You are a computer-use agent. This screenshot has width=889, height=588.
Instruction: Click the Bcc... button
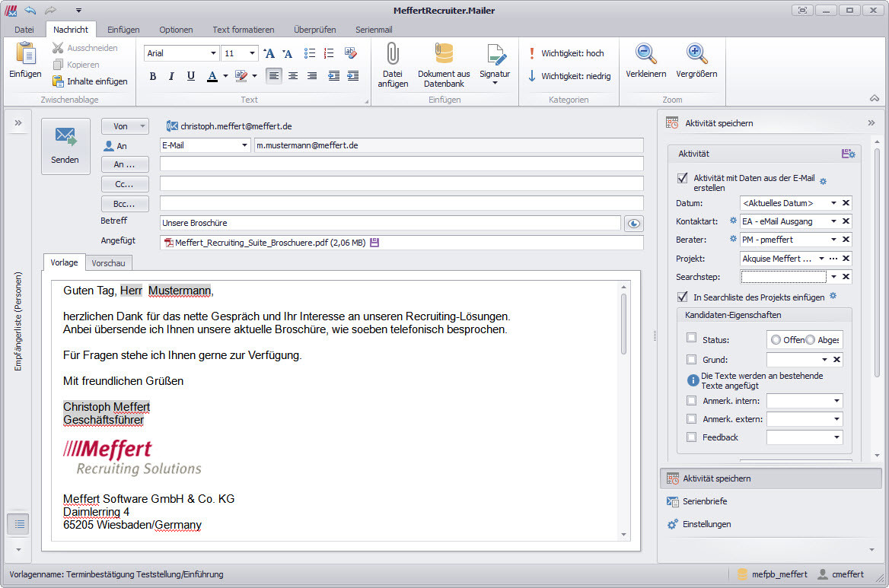point(125,204)
